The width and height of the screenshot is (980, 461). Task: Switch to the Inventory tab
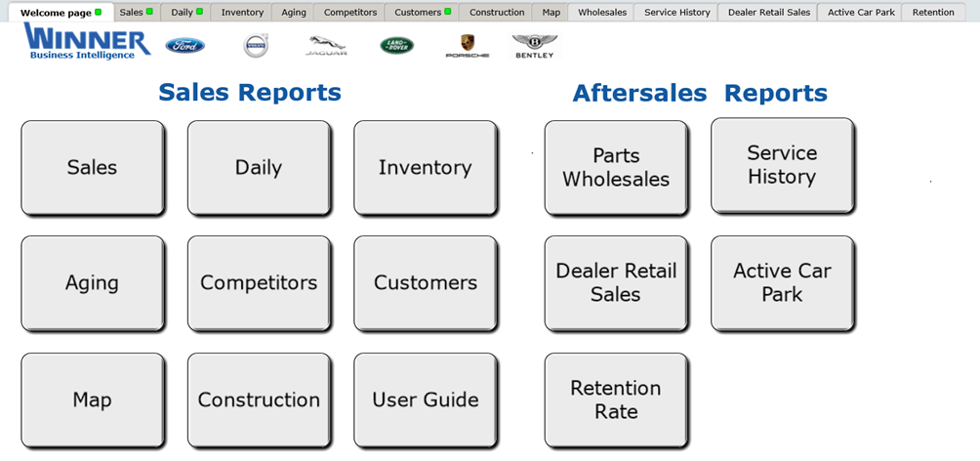(x=242, y=13)
